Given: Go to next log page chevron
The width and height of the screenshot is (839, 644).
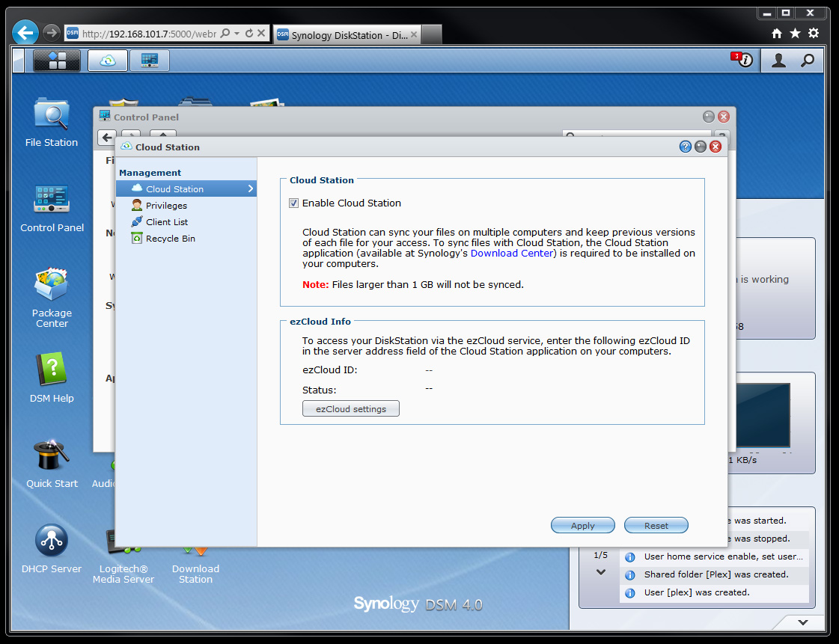Looking at the screenshot, I should [601, 571].
